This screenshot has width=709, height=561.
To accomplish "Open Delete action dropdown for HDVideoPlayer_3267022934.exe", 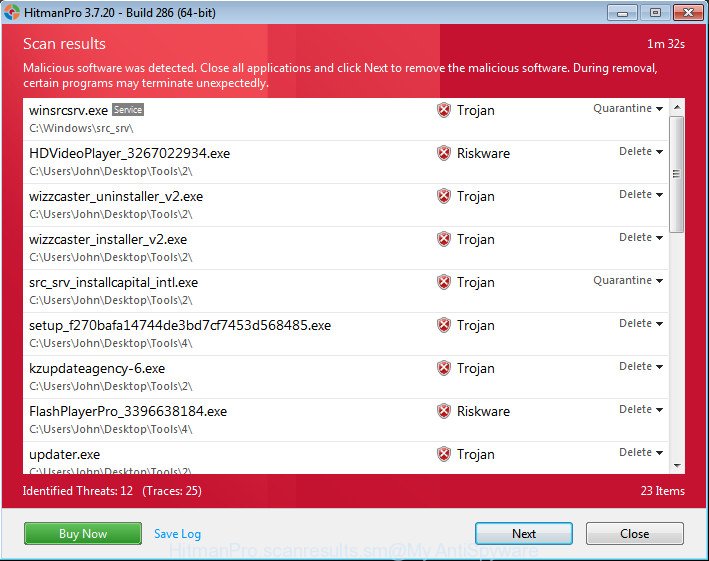I will click(x=641, y=151).
